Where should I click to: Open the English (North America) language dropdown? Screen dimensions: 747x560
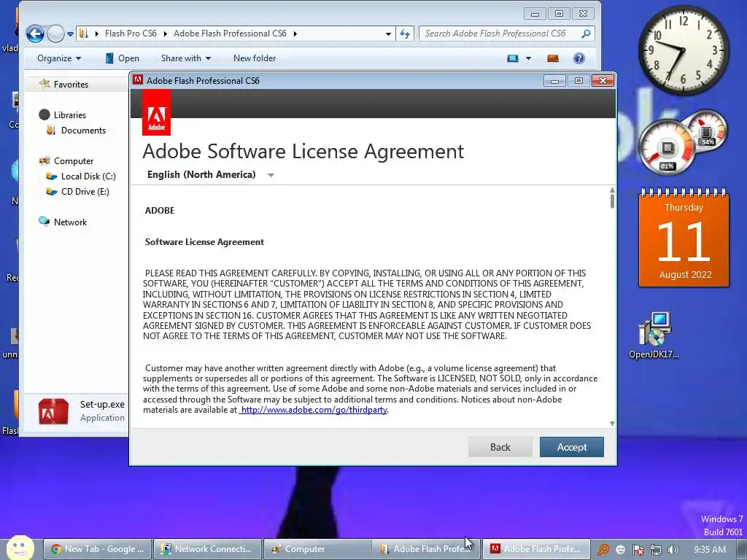pos(210,175)
